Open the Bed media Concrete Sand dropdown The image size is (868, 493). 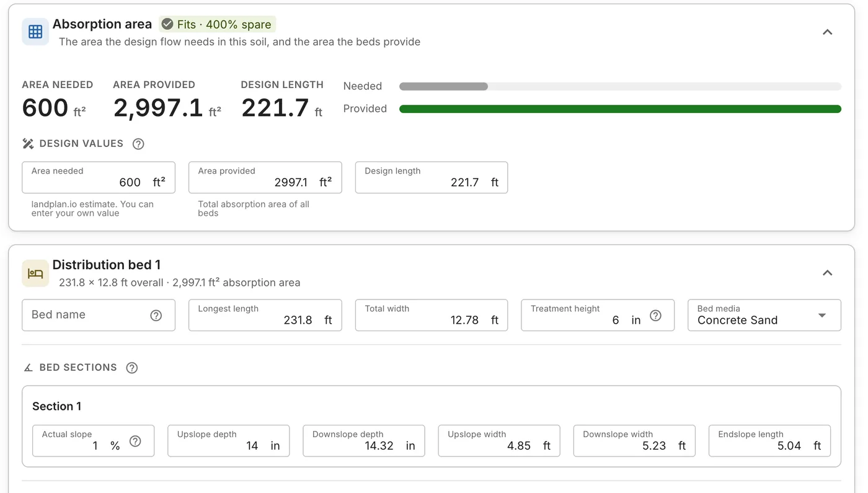coord(764,315)
